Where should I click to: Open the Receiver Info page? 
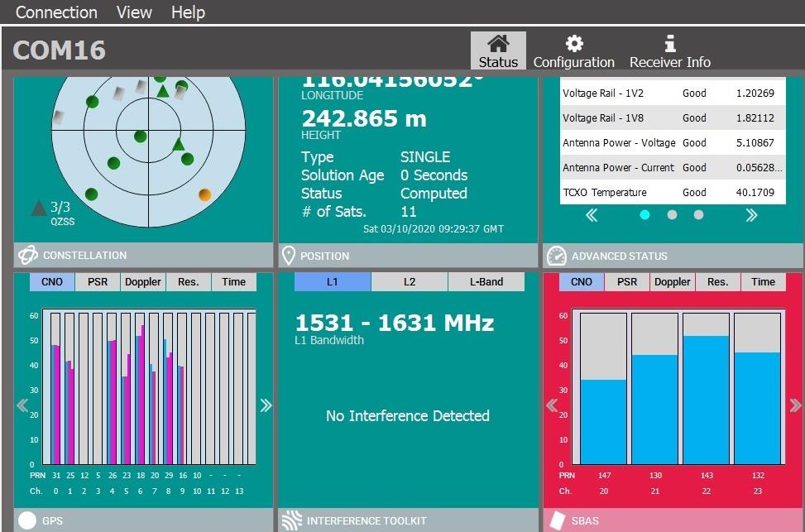(x=669, y=51)
